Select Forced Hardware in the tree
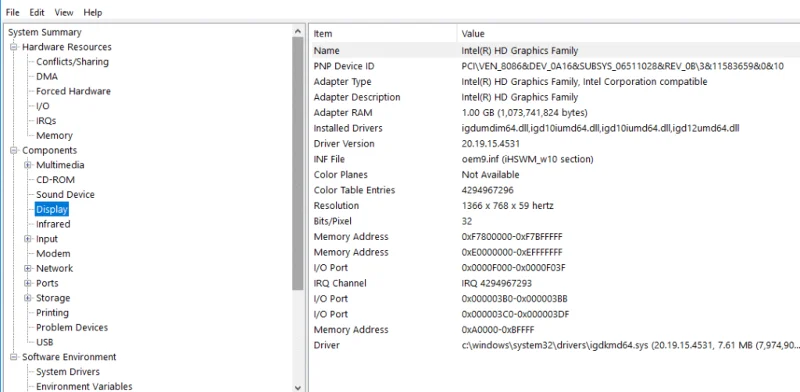800x392 pixels. (x=73, y=91)
